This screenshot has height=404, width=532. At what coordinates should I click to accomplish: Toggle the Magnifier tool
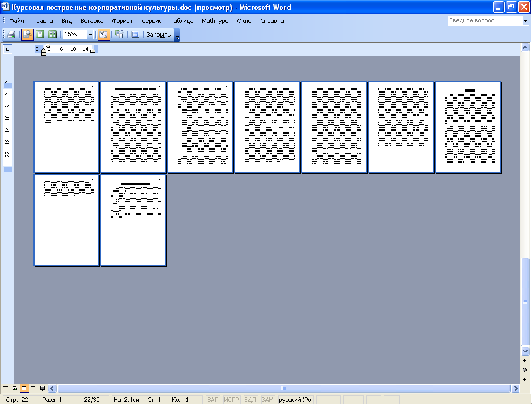click(x=27, y=34)
